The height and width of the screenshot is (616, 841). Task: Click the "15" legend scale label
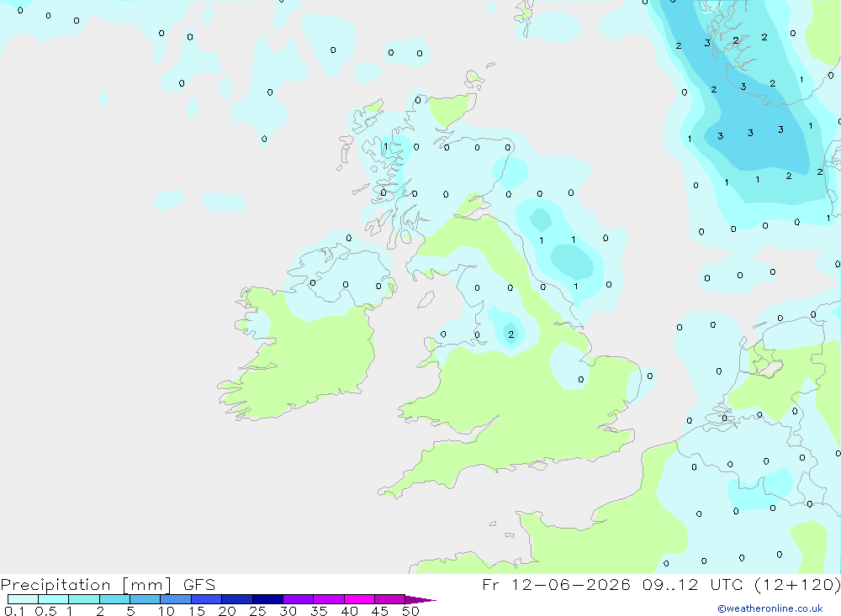[x=196, y=611]
